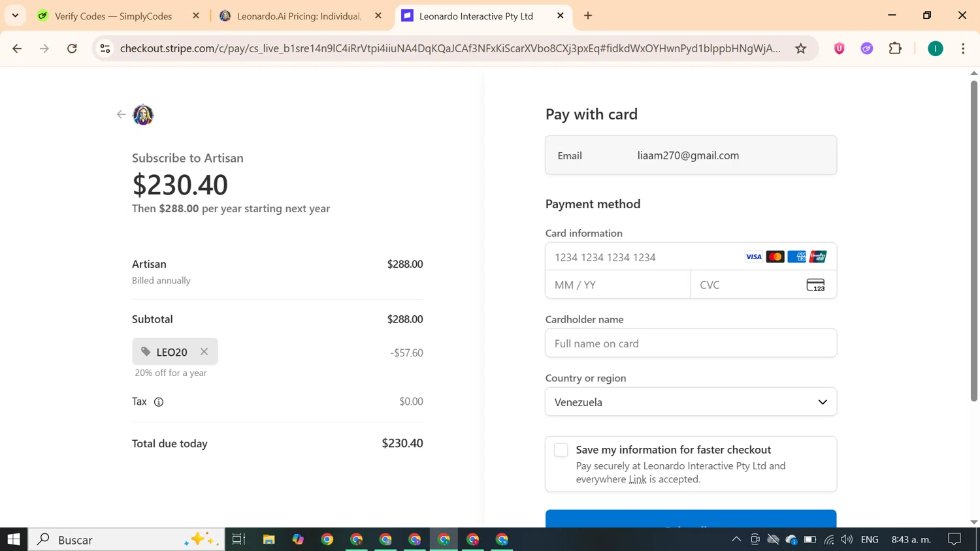Click the OneDrive cloud tray icon
980x551 pixels.
coord(792,539)
